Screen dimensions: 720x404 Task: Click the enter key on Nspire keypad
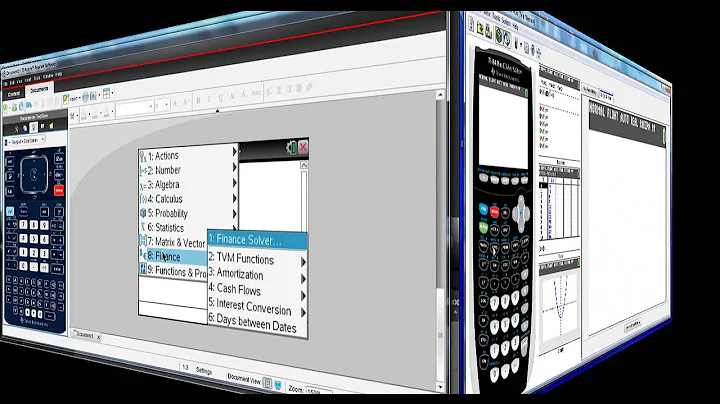(x=57, y=268)
